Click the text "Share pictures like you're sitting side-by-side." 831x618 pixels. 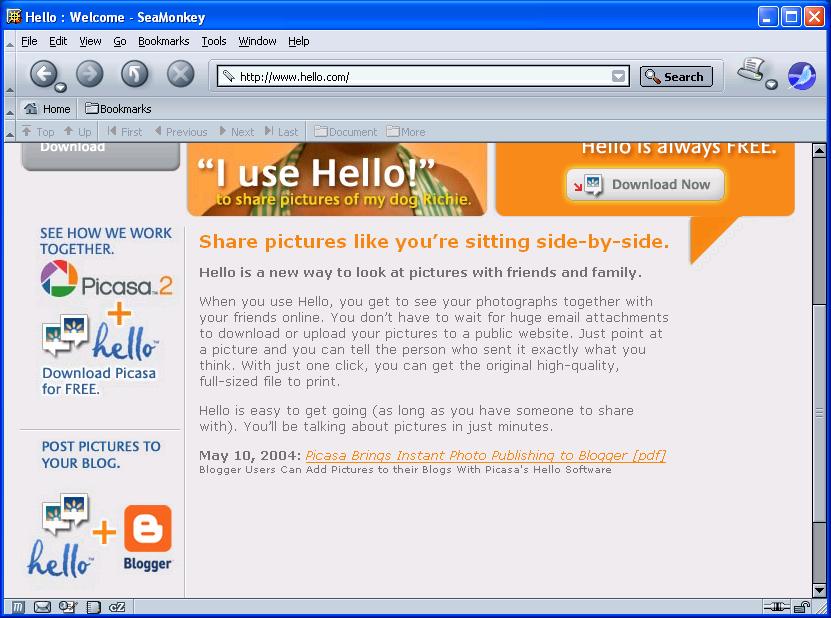pos(434,242)
